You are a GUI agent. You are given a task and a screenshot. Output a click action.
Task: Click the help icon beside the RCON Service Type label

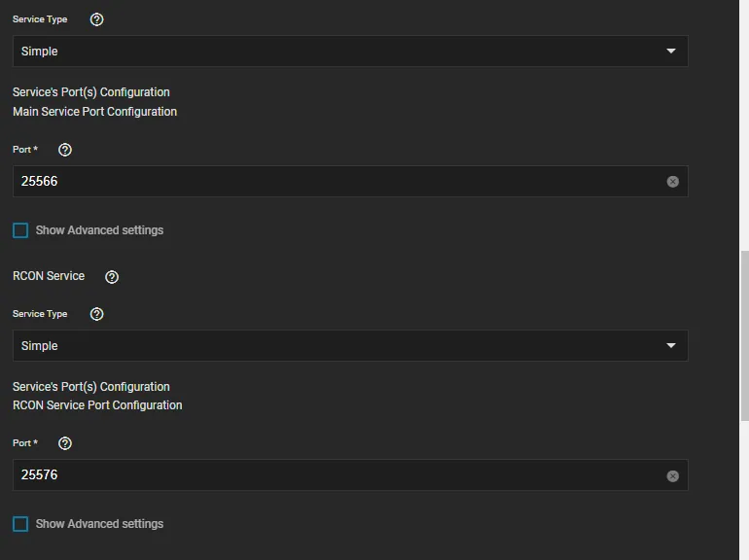pos(96,314)
